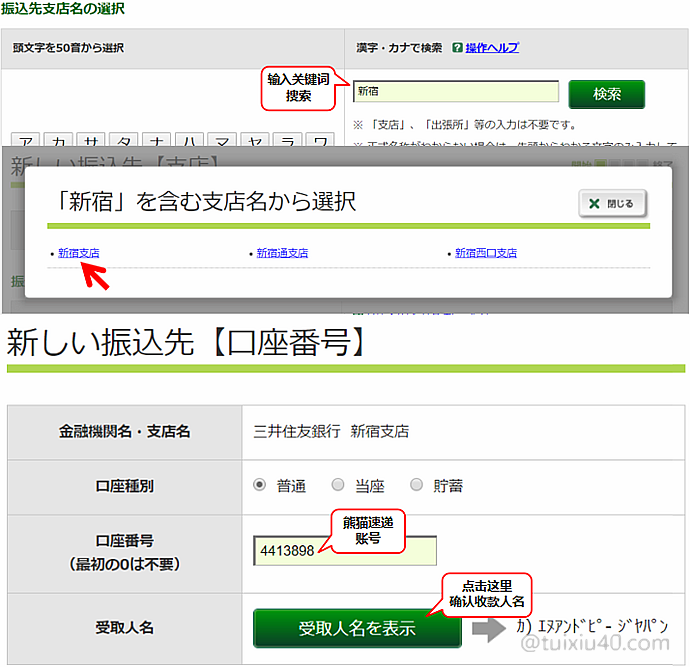Click the ラ kana index button
The height and width of the screenshot is (667, 690).
click(287, 139)
